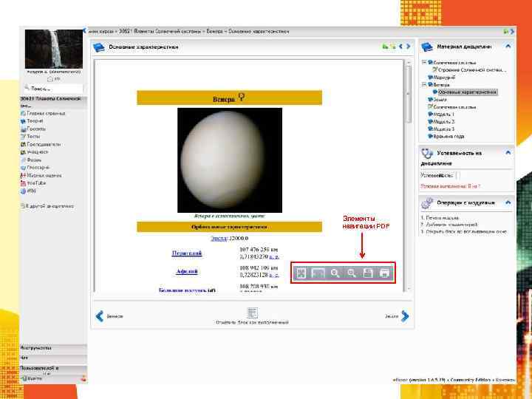Image resolution: width=532 pixels, height=399 pixels.
Task: Click the Эпоха hyperlink
Action: pos(219,239)
